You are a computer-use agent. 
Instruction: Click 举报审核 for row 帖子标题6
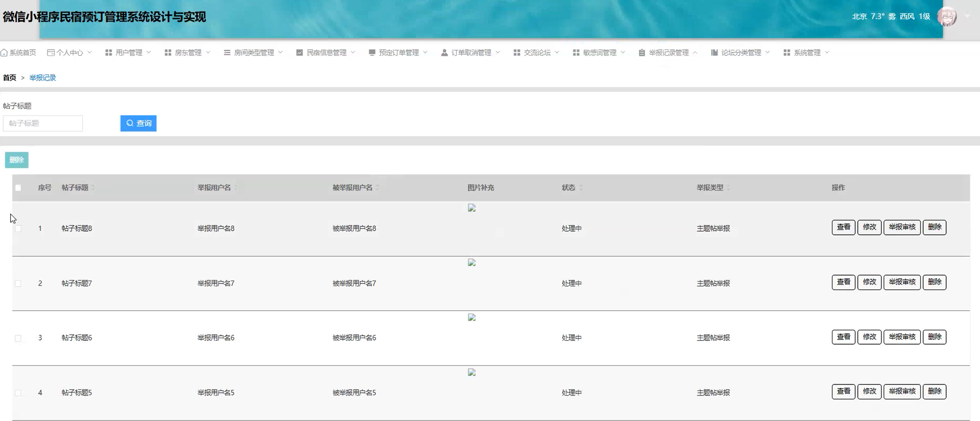(902, 337)
